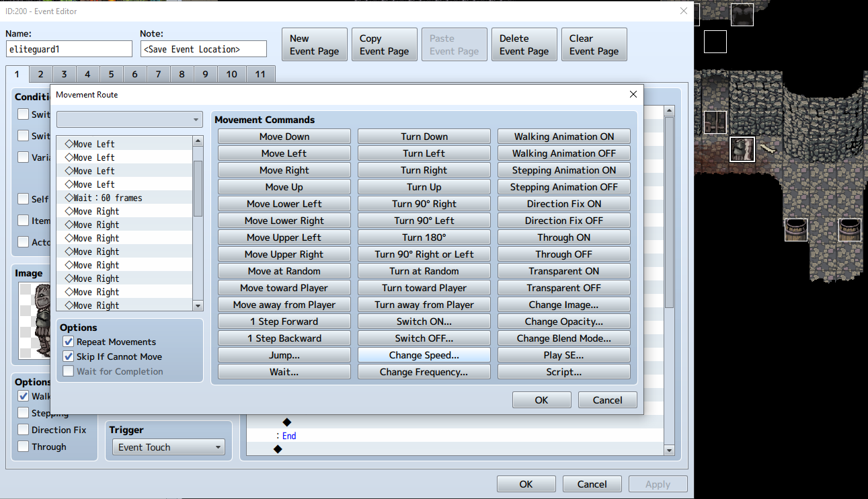Open event page tab 8
868x499 pixels.
[182, 74]
